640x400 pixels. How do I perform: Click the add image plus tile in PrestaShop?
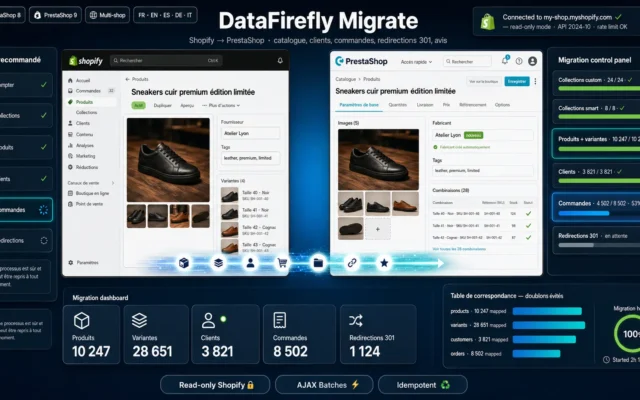click(x=378, y=229)
